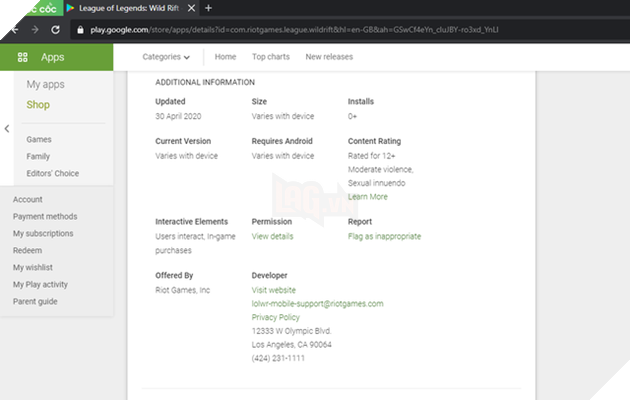The image size is (630, 400).
Task: Click Flag as inappropriate
Action: [384, 237]
